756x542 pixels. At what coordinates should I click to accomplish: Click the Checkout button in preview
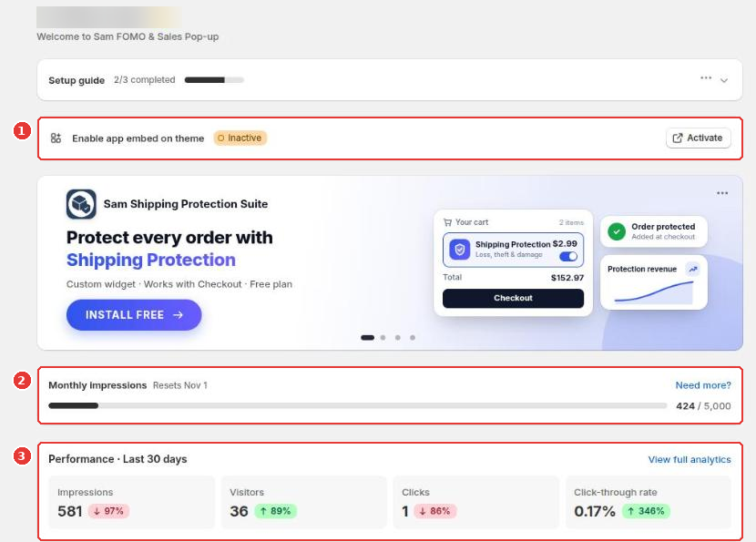point(513,298)
